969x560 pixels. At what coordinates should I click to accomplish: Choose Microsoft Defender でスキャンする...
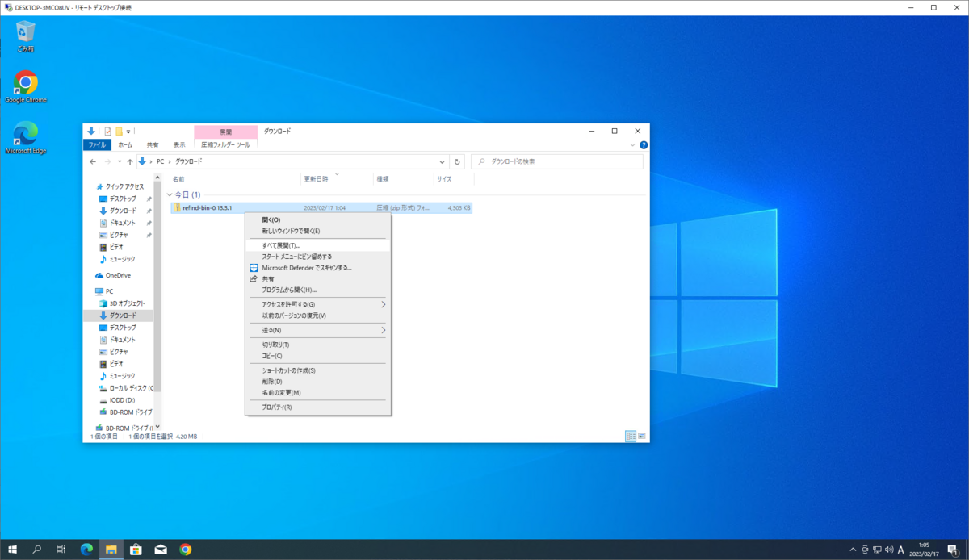(x=318, y=267)
